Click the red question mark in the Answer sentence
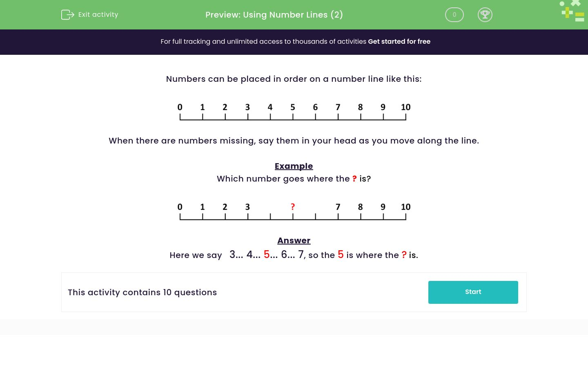 (x=404, y=255)
